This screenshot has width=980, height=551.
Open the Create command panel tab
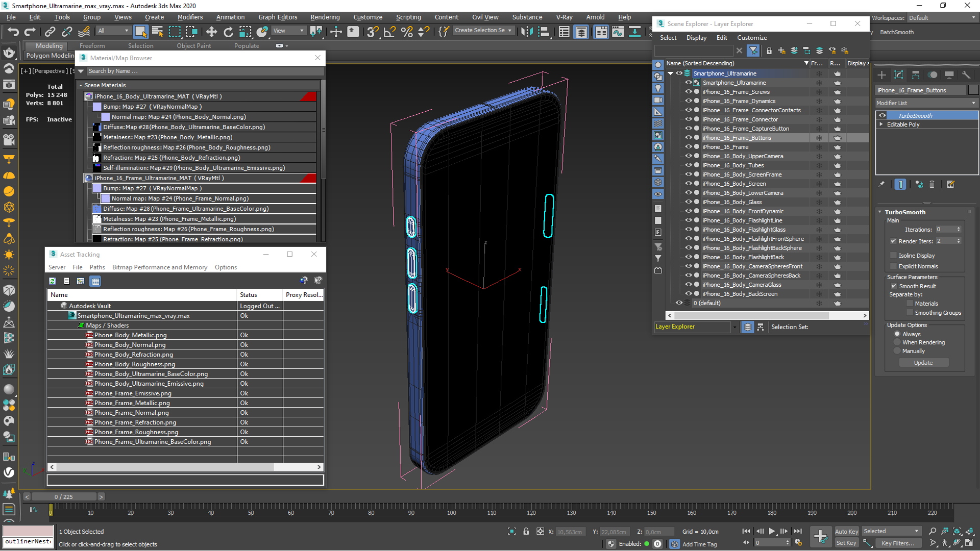click(x=881, y=75)
